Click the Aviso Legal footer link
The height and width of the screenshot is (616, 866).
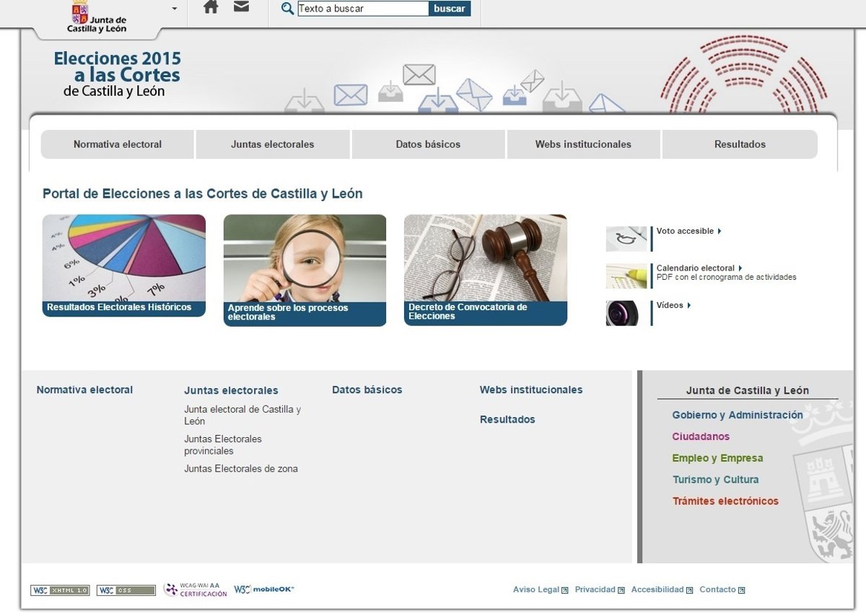(x=536, y=589)
